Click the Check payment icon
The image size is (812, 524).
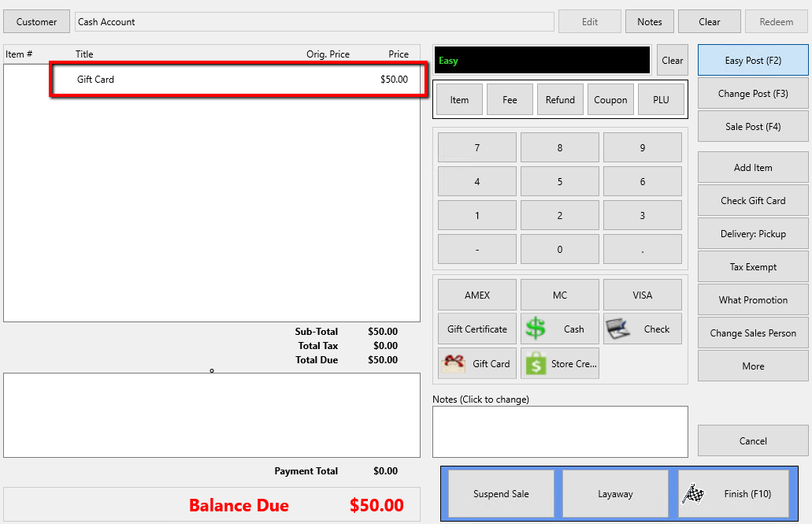[617, 329]
